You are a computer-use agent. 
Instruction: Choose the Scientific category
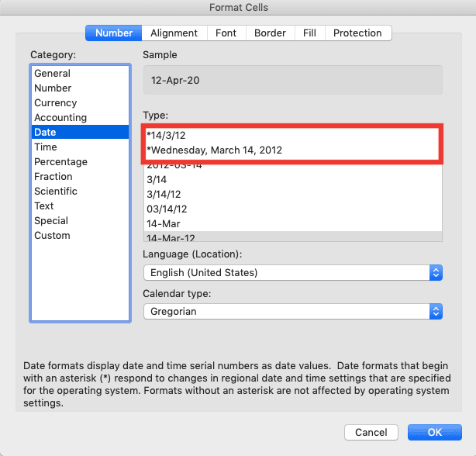(x=80, y=191)
